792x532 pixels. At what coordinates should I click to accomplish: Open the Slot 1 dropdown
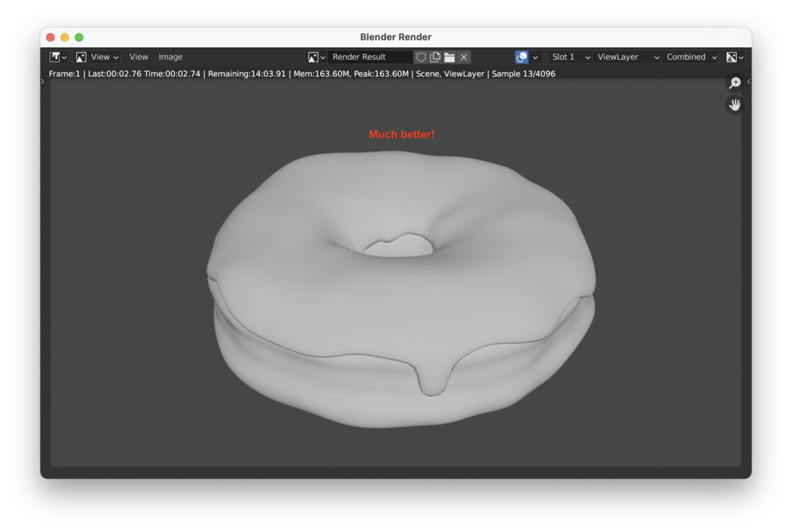click(571, 57)
